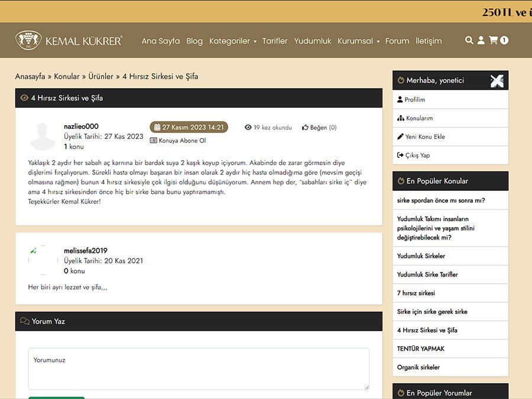The width and height of the screenshot is (532, 399).
Task: Open the Konularım sidebar link
Action: pyautogui.click(x=419, y=118)
